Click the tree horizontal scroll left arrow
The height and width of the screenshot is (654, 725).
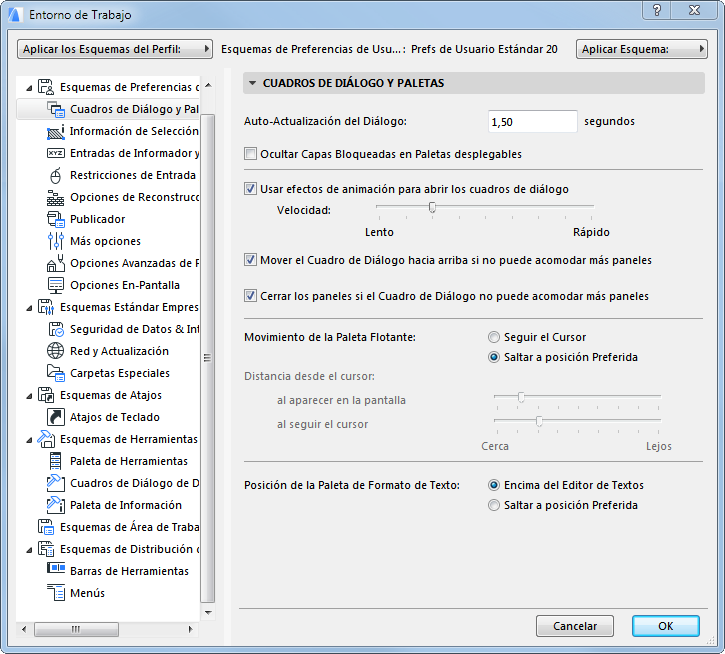[x=25, y=629]
